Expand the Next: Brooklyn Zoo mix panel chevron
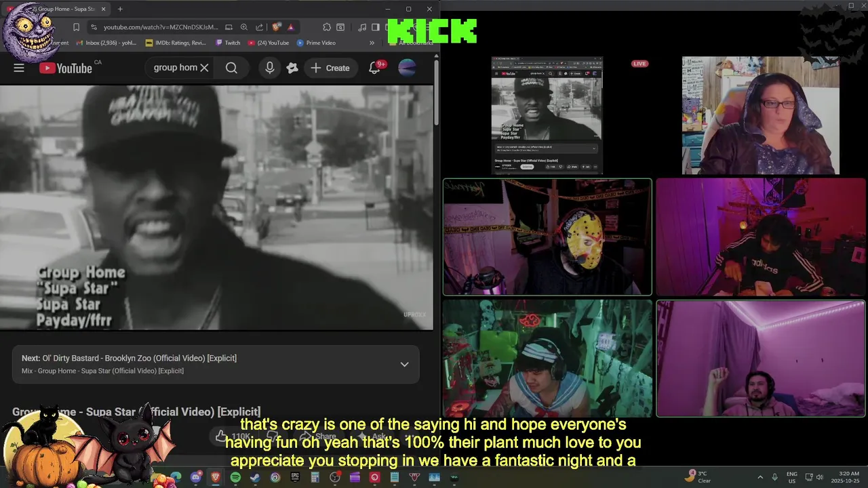Viewport: 868px width, 488px height. (404, 364)
